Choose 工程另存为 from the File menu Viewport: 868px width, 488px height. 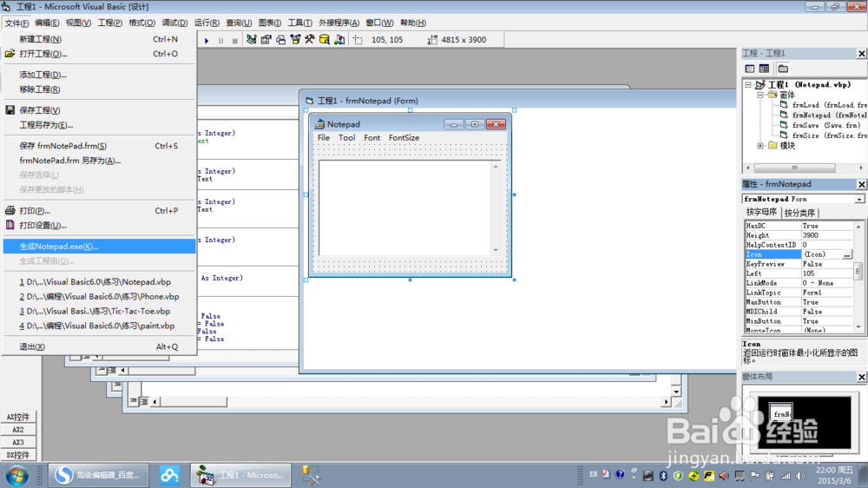click(99, 125)
